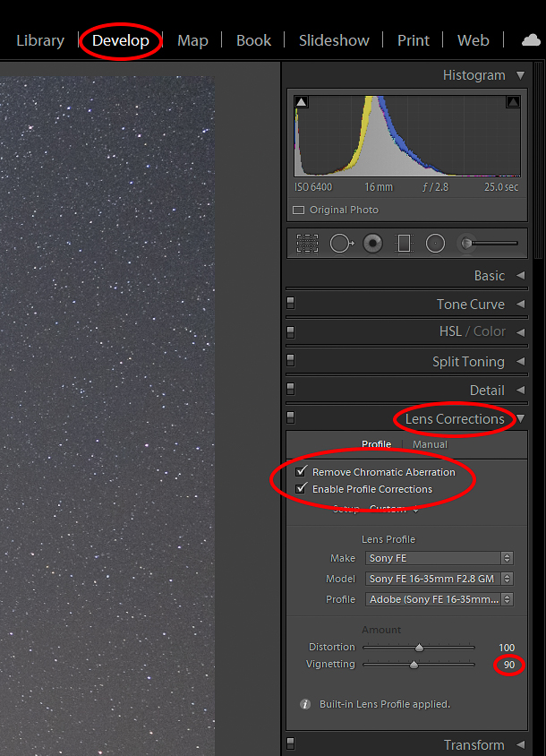Select the Red Eye Correction tool
546x756 pixels.
372,244
